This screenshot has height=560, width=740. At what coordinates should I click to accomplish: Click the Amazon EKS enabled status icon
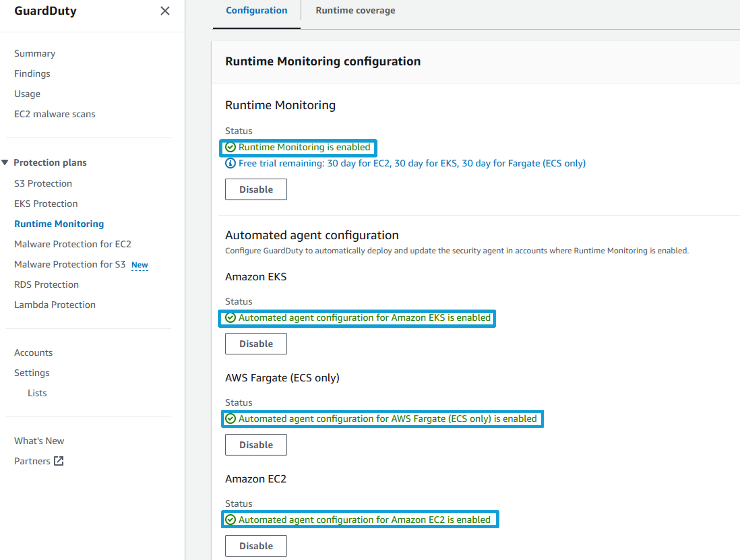pyautogui.click(x=230, y=317)
